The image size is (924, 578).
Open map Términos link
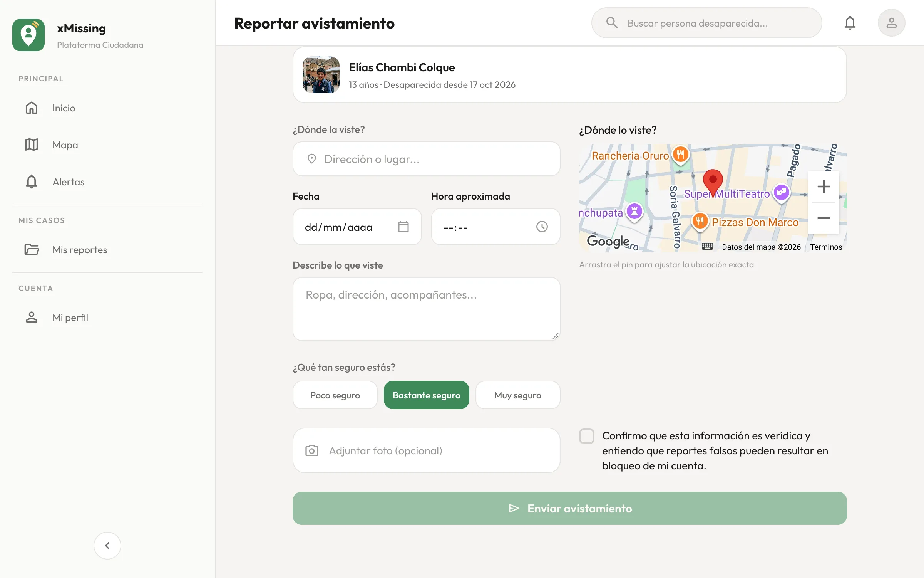(x=826, y=247)
